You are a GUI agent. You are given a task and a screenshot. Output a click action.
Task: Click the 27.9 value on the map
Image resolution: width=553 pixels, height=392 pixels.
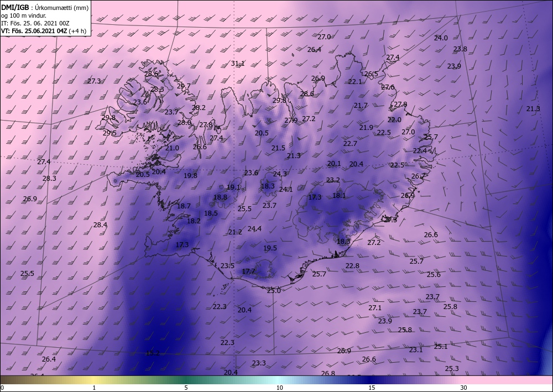291,121
